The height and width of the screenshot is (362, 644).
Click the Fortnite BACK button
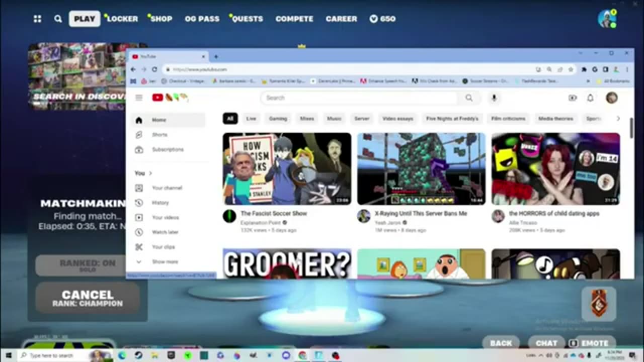tap(501, 343)
